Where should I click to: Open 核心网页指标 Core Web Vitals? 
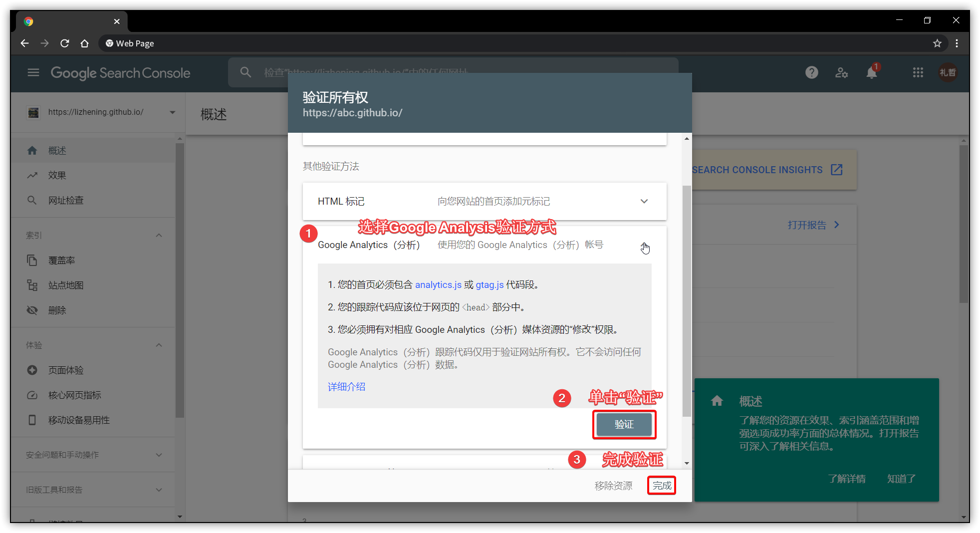tap(93, 395)
